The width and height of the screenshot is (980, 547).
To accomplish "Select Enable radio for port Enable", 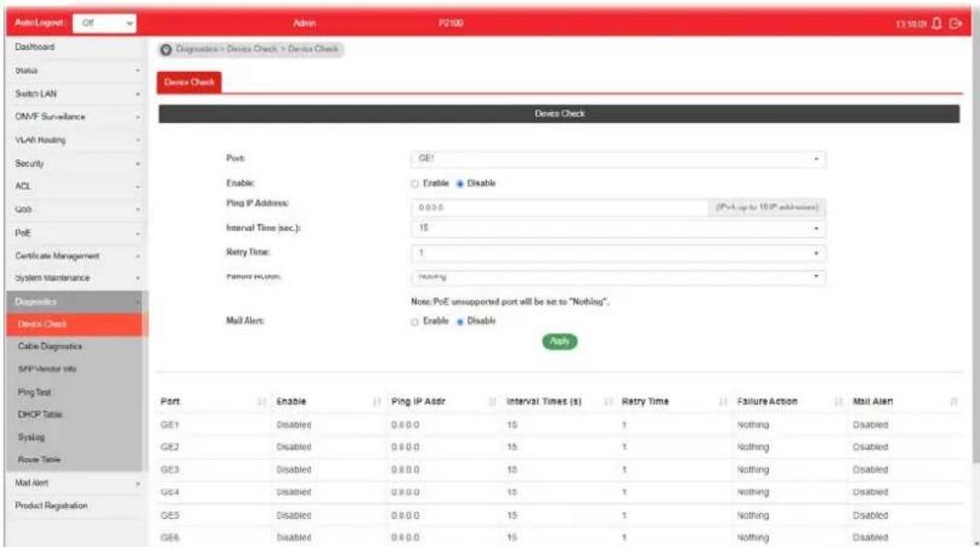I will point(414,184).
